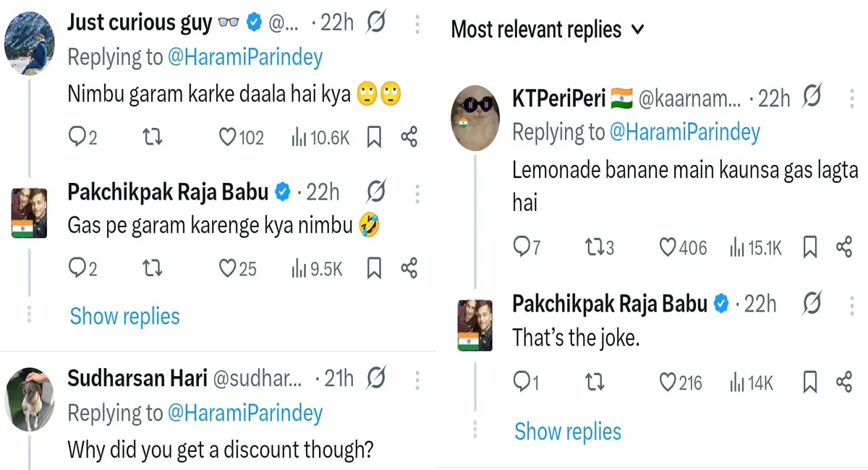This screenshot has width=868, height=470.
Task: Show replies below "That's the joke" comment
Action: (x=568, y=432)
